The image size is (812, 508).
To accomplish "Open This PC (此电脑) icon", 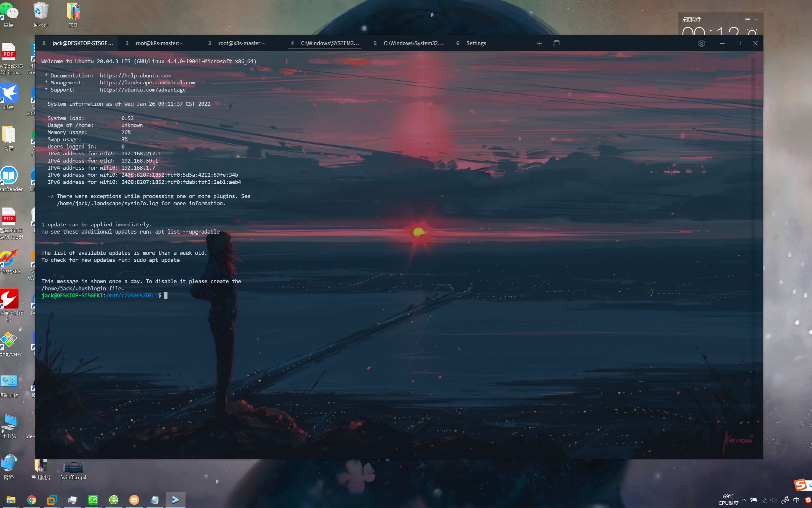I will click(x=9, y=426).
